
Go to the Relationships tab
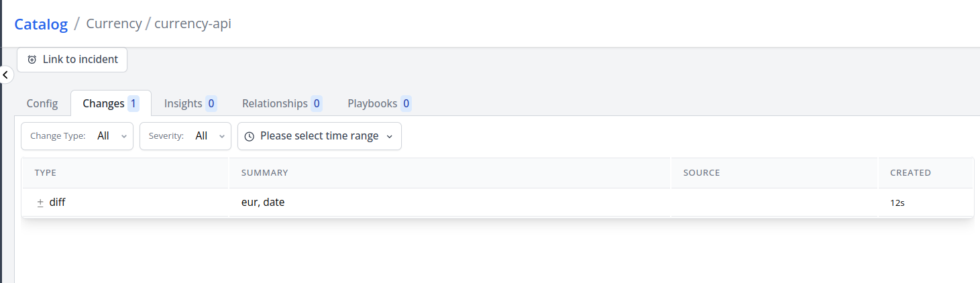click(x=282, y=104)
